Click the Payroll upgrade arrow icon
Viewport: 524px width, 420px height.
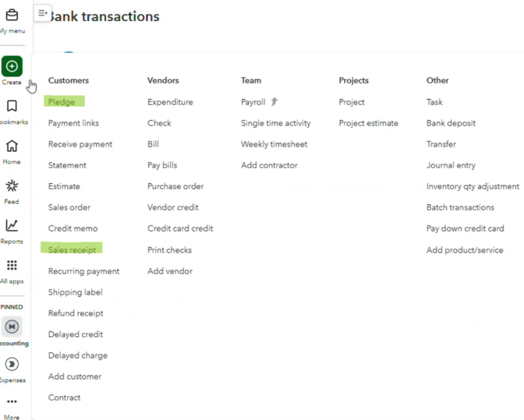(274, 102)
